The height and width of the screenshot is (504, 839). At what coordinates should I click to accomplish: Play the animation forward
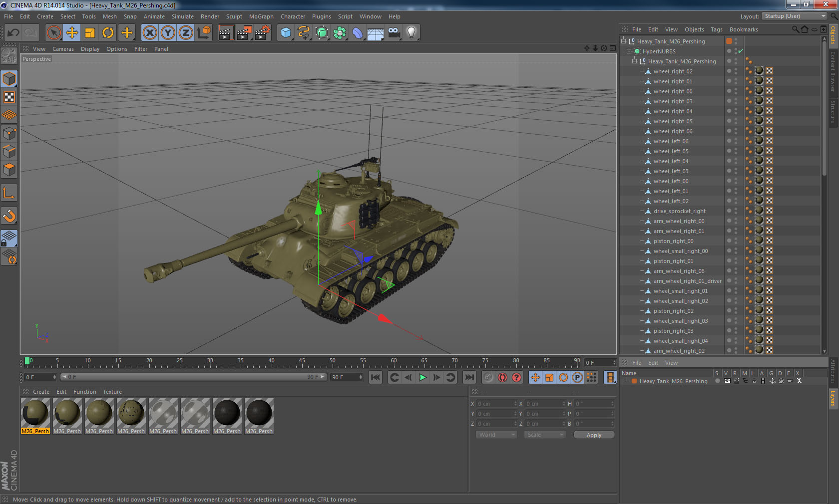click(x=422, y=377)
